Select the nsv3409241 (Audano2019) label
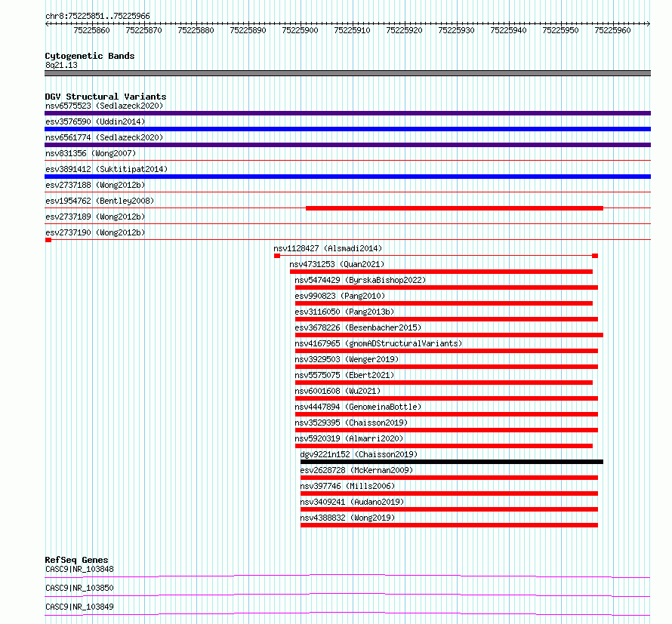This screenshot has width=672, height=624. (352, 502)
